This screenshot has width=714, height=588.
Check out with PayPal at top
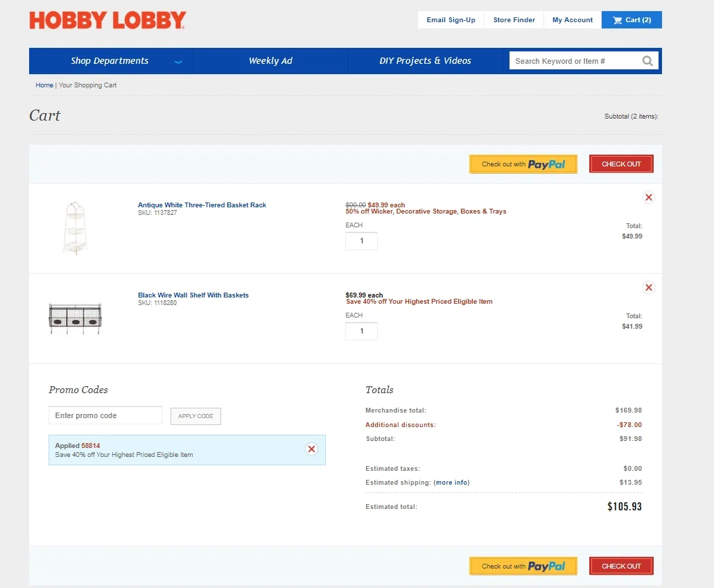[523, 164]
